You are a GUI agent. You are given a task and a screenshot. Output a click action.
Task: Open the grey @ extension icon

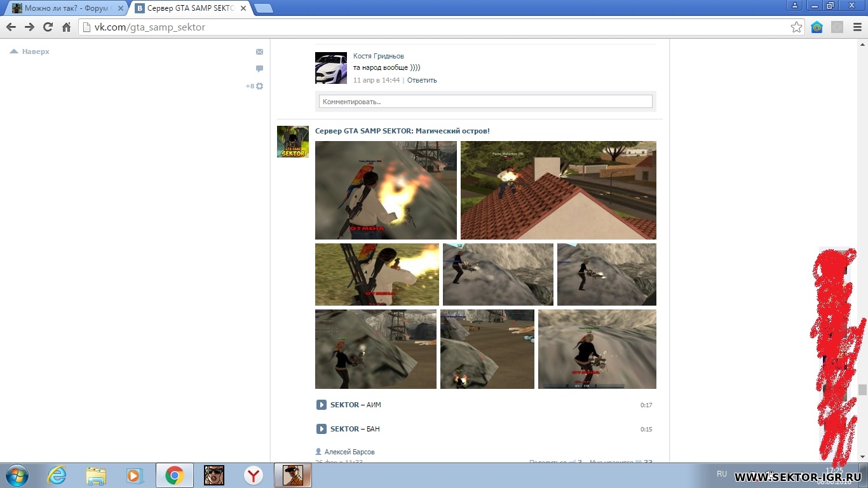click(x=837, y=27)
